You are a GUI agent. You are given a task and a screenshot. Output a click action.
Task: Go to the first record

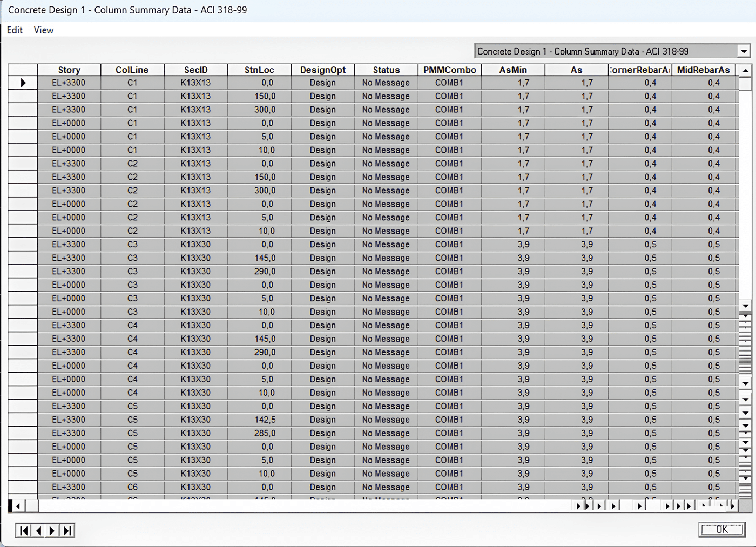click(24, 530)
